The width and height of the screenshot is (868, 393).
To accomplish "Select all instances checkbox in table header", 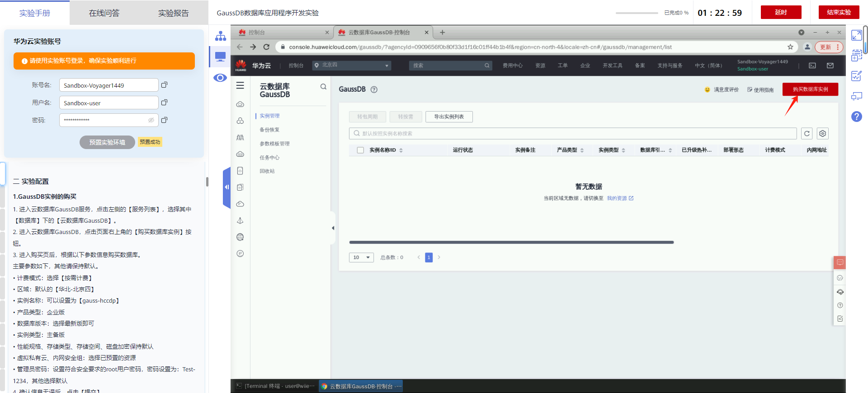I will click(360, 150).
